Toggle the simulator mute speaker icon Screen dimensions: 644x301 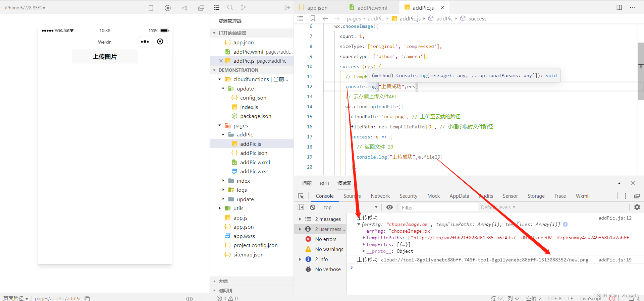[184, 8]
